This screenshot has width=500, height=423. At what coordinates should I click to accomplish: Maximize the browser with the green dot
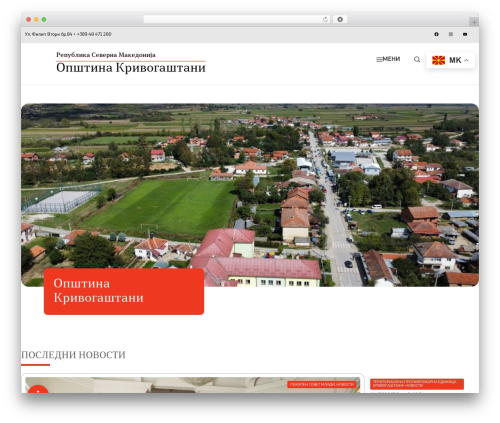(x=44, y=20)
